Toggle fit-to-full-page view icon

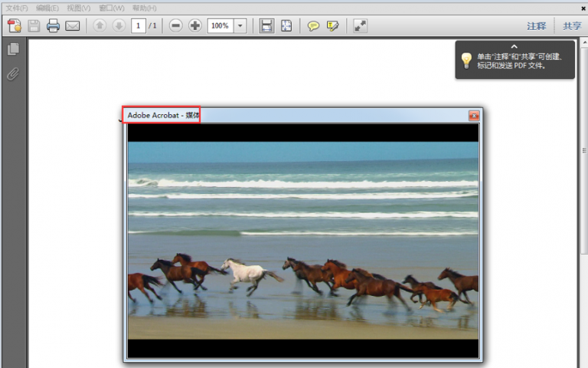[x=286, y=25]
